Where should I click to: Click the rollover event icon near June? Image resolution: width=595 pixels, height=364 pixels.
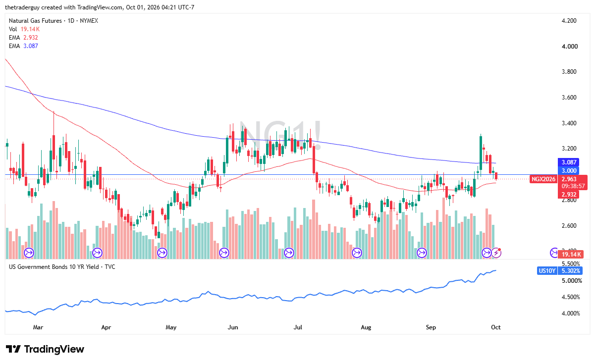pos(224,253)
